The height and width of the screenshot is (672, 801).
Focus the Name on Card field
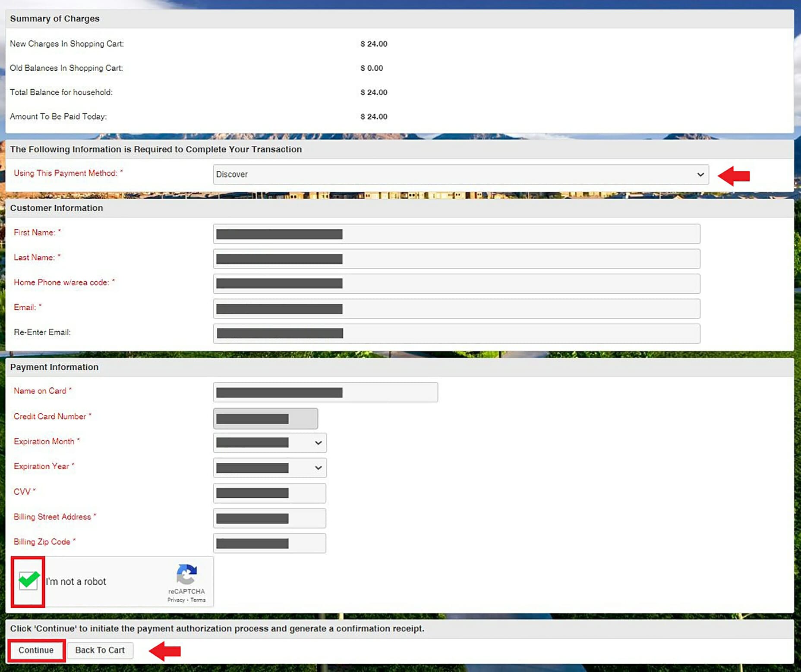325,393
